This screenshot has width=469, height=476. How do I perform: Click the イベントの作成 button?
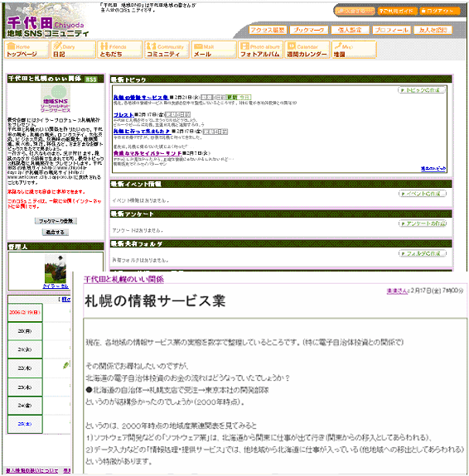[423, 194]
